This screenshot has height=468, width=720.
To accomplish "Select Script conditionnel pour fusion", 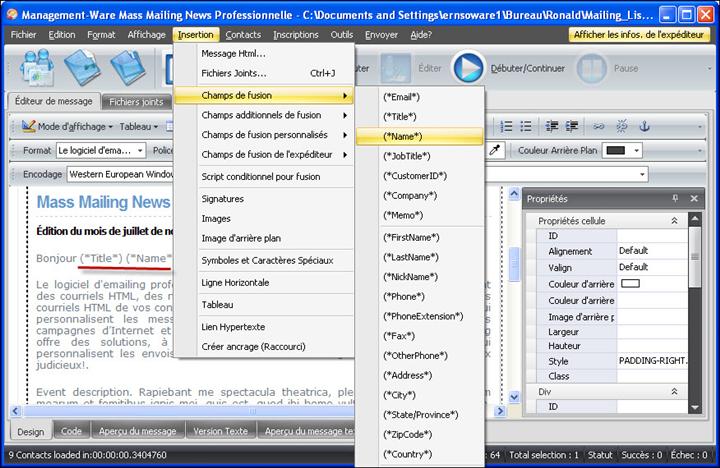I will pyautogui.click(x=264, y=177).
